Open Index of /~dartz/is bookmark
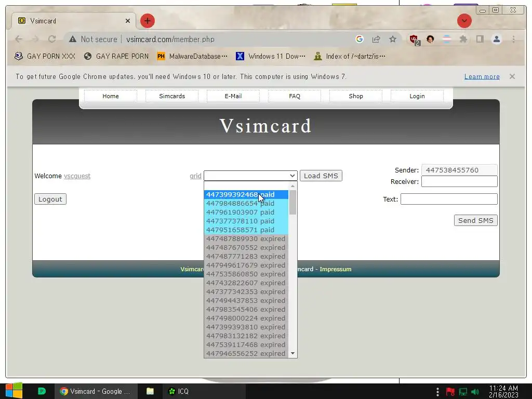This screenshot has width=532, height=399. (350, 56)
